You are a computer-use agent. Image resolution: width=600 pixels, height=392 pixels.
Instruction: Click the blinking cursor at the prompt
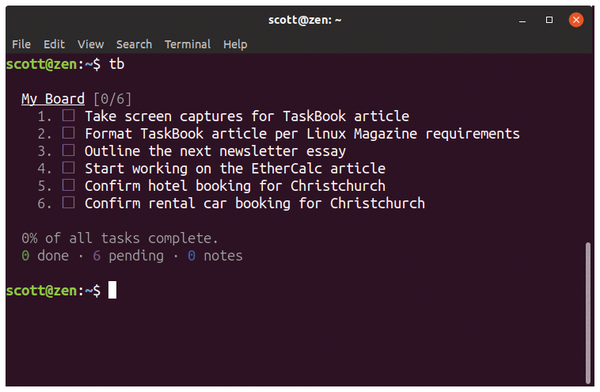[112, 290]
